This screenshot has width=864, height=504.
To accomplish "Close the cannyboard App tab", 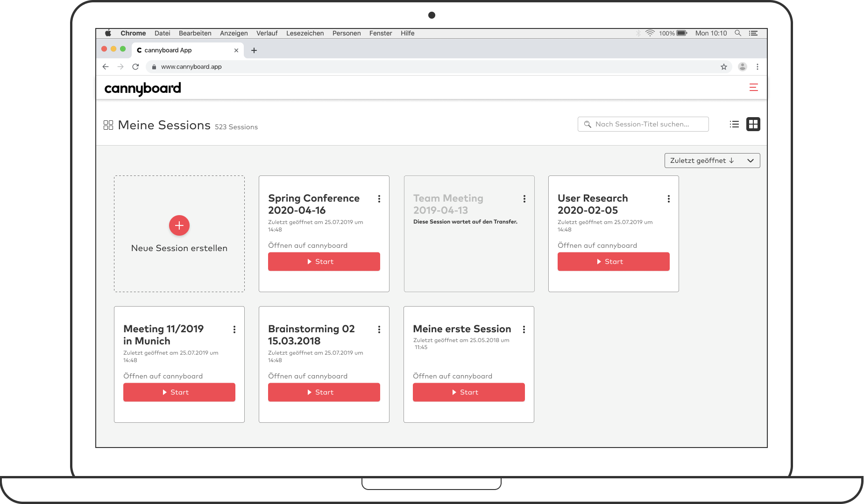I will (x=236, y=50).
